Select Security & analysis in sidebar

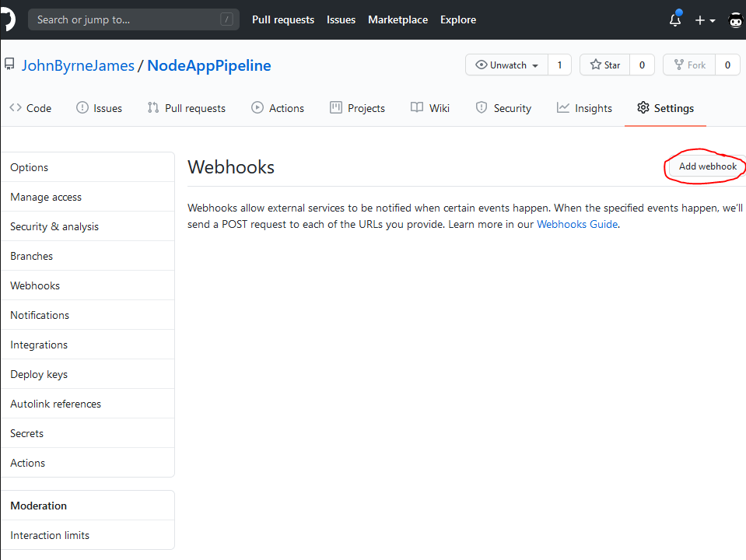[x=88, y=226]
